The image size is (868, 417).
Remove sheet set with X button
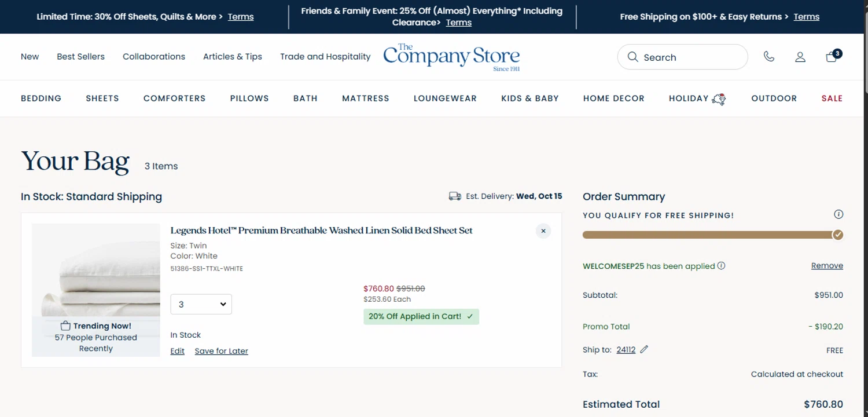point(543,231)
